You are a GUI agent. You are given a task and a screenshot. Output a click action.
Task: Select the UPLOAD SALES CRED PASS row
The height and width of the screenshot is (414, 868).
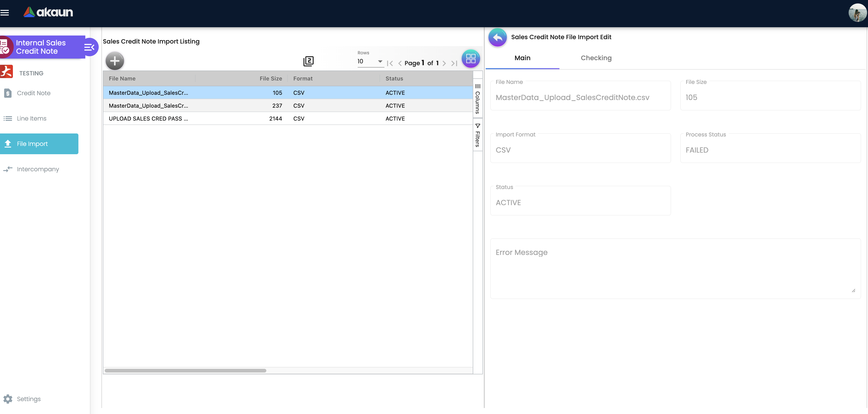click(x=288, y=118)
